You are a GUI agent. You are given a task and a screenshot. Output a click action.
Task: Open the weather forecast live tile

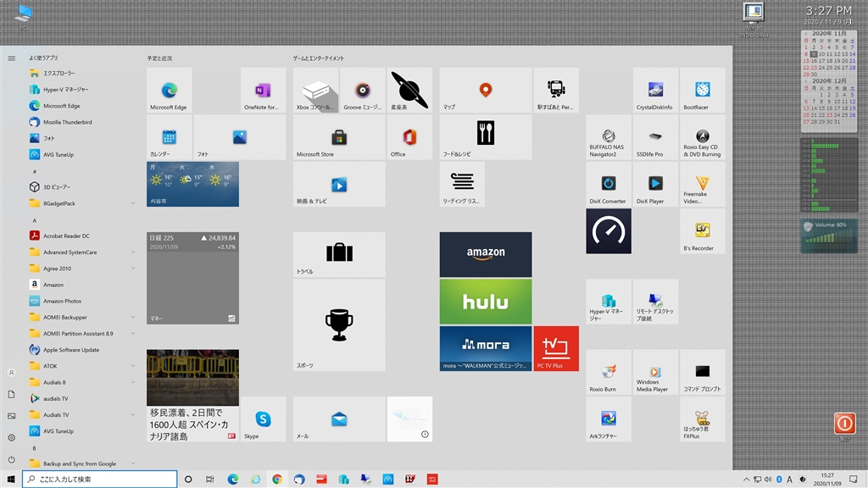pos(192,184)
